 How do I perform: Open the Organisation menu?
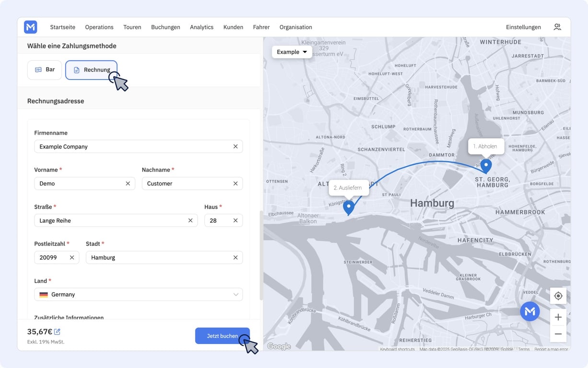[296, 27]
